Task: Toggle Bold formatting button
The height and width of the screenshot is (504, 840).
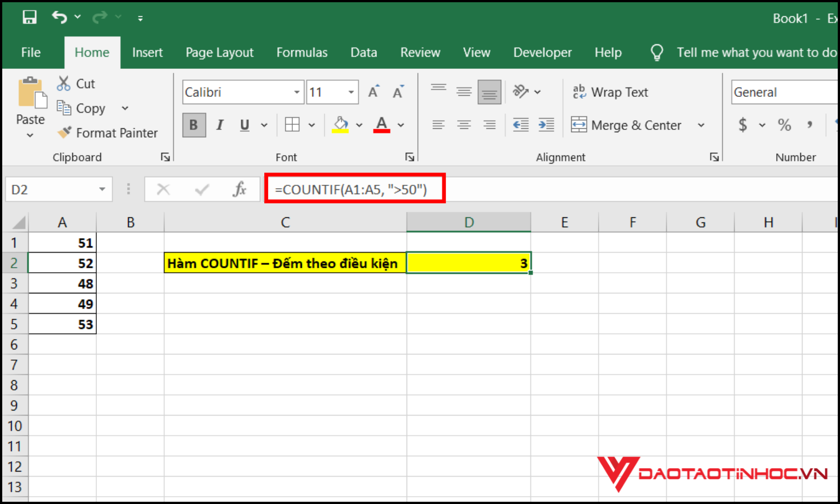Action: point(194,125)
